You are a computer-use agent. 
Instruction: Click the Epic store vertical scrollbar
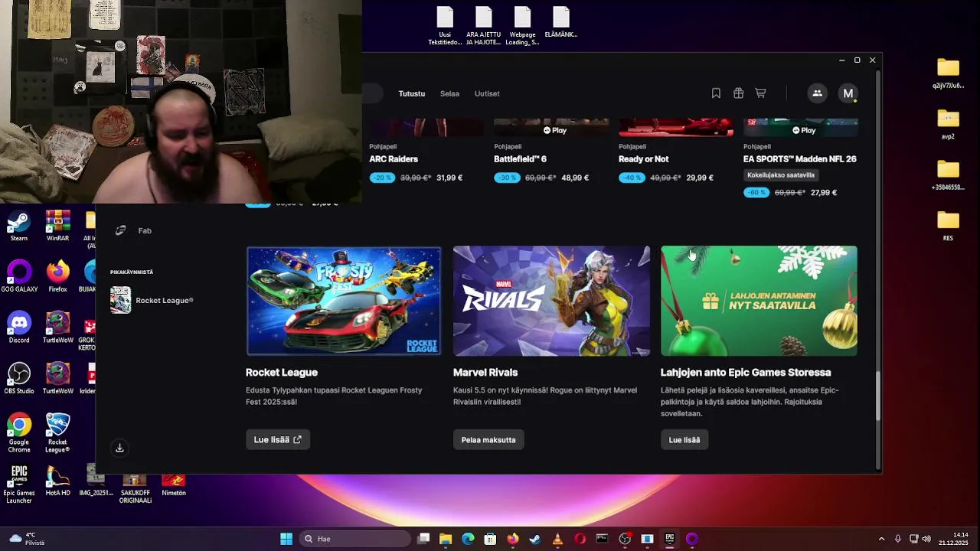[x=878, y=395]
